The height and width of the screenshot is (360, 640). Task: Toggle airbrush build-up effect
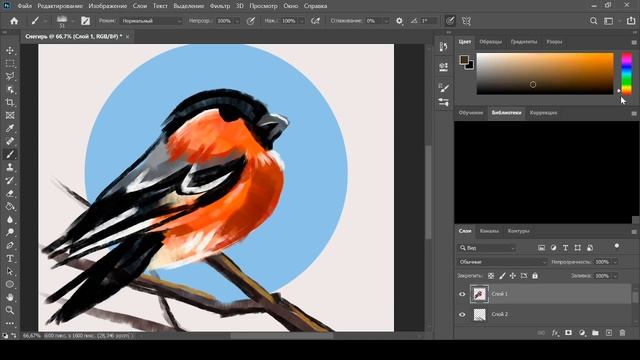coord(315,21)
